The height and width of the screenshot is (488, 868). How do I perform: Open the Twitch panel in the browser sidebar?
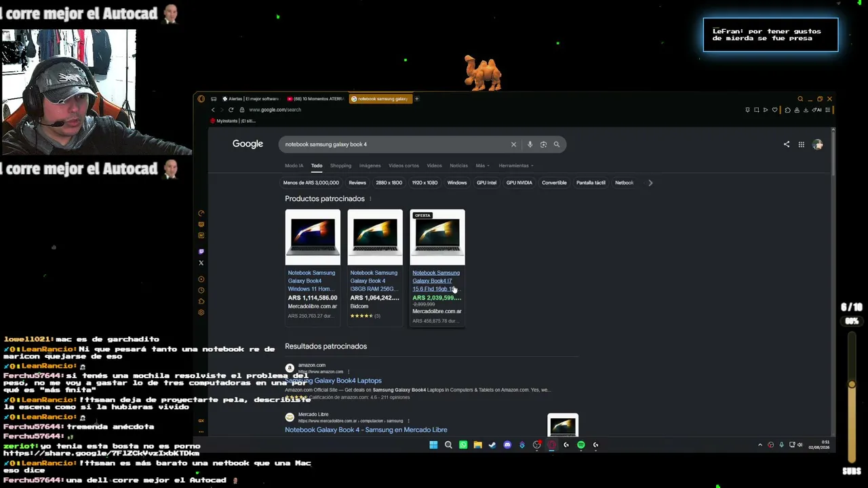(201, 251)
